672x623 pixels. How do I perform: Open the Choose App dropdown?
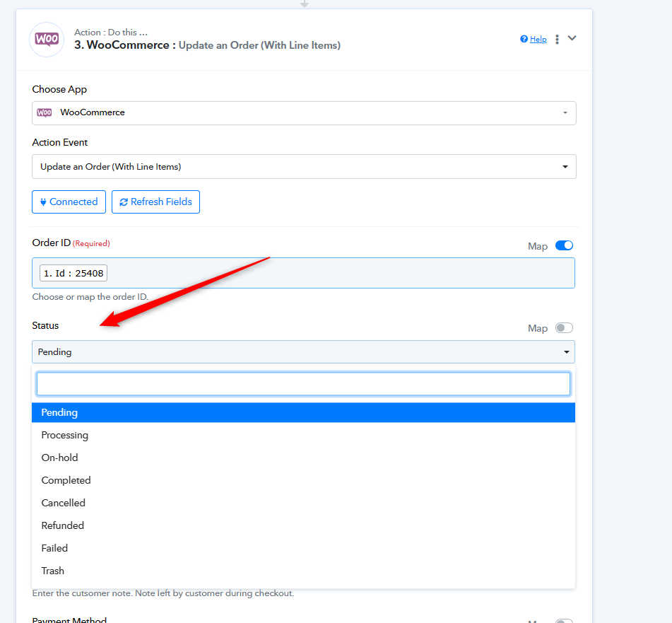304,113
